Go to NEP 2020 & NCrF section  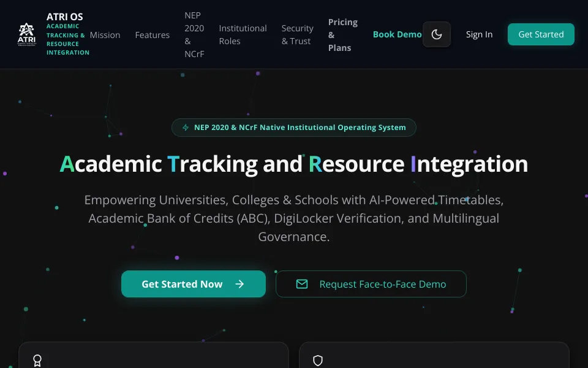click(194, 34)
